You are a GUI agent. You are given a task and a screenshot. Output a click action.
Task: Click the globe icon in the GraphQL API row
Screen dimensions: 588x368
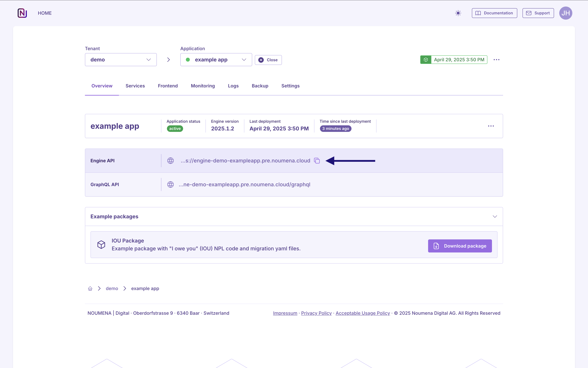tap(170, 184)
